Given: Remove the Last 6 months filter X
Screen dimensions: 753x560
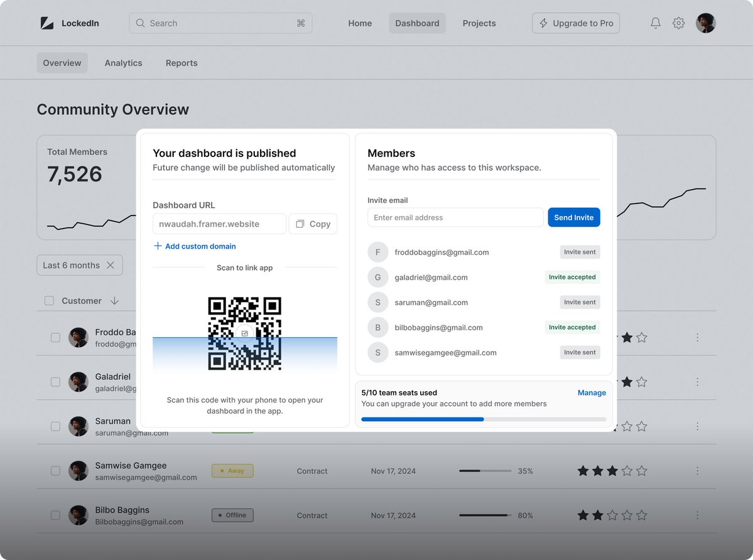Looking at the screenshot, I should click(x=111, y=266).
